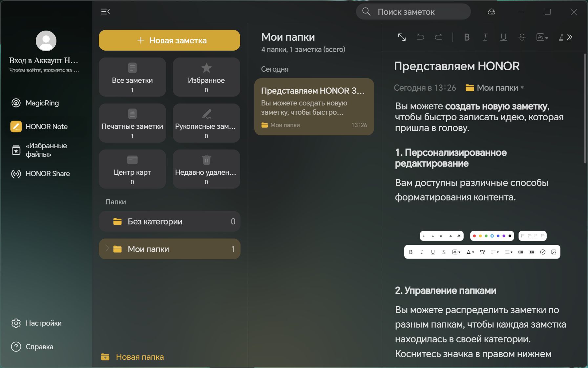Collapse the sidebar with the menu icon

106,12
